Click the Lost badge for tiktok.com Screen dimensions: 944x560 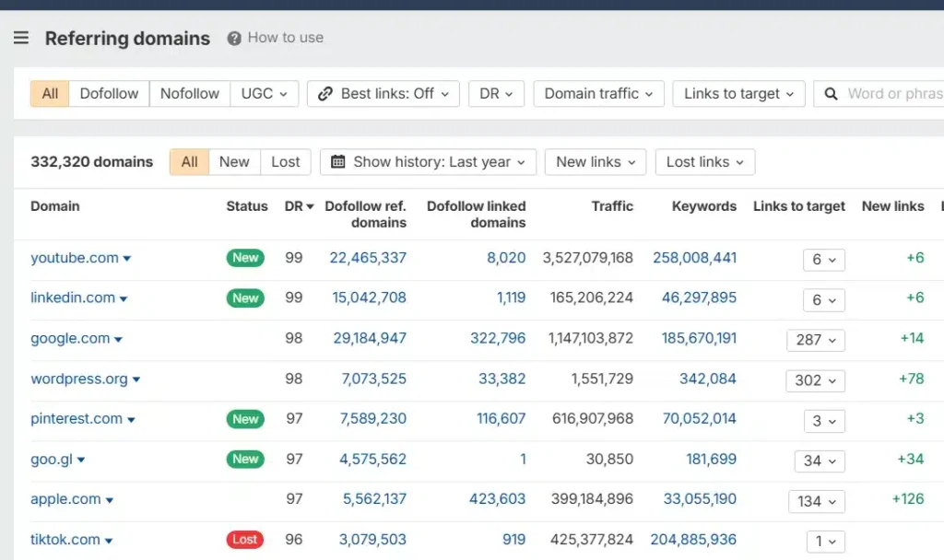click(245, 540)
